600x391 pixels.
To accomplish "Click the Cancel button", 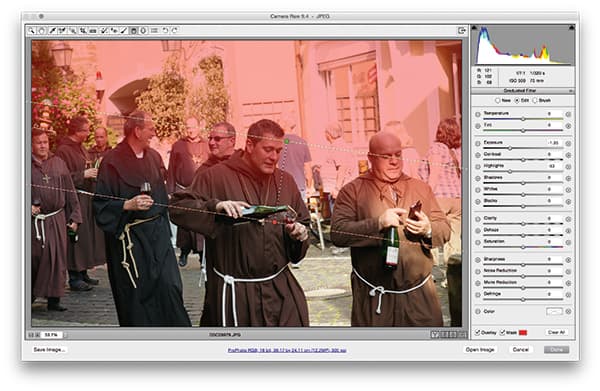I will pyautogui.click(x=520, y=350).
